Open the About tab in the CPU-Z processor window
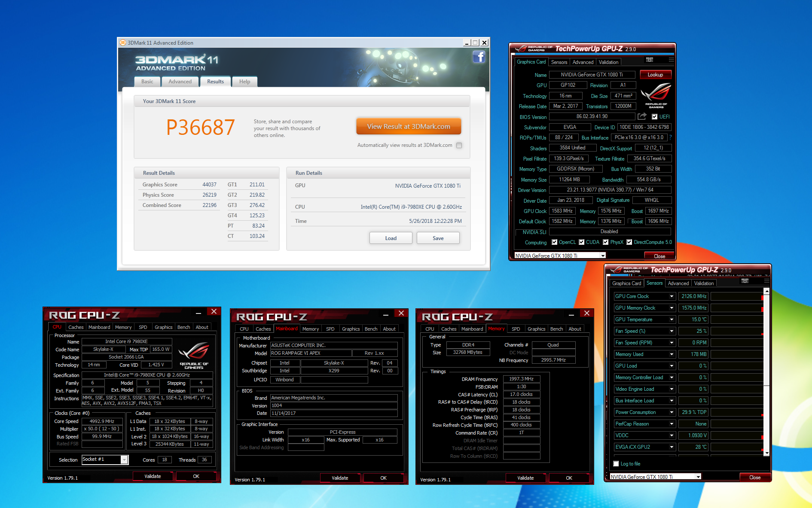This screenshot has width=812, height=508. [x=202, y=327]
